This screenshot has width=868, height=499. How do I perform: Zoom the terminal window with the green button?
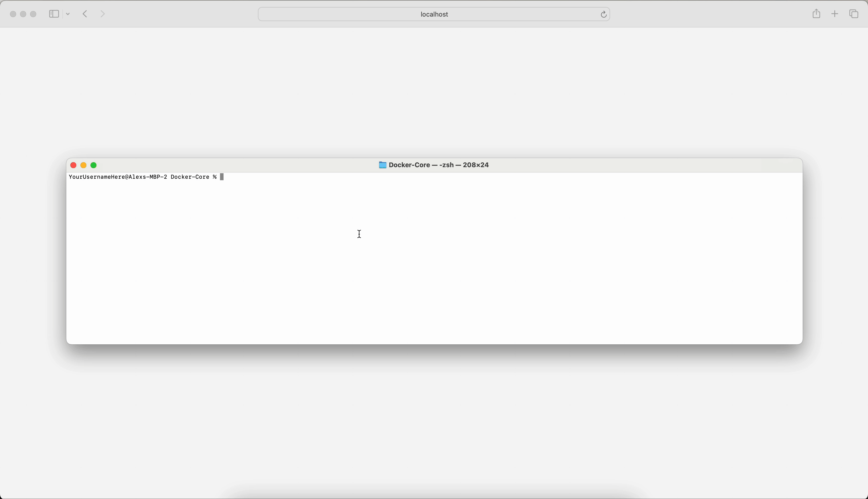pos(93,165)
